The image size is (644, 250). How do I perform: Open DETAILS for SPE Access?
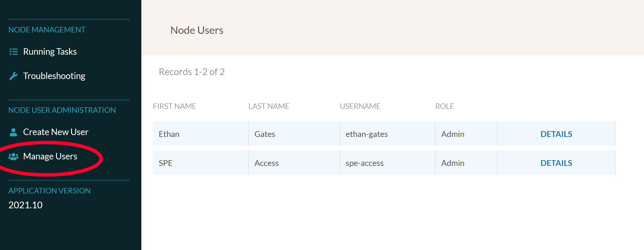click(556, 163)
